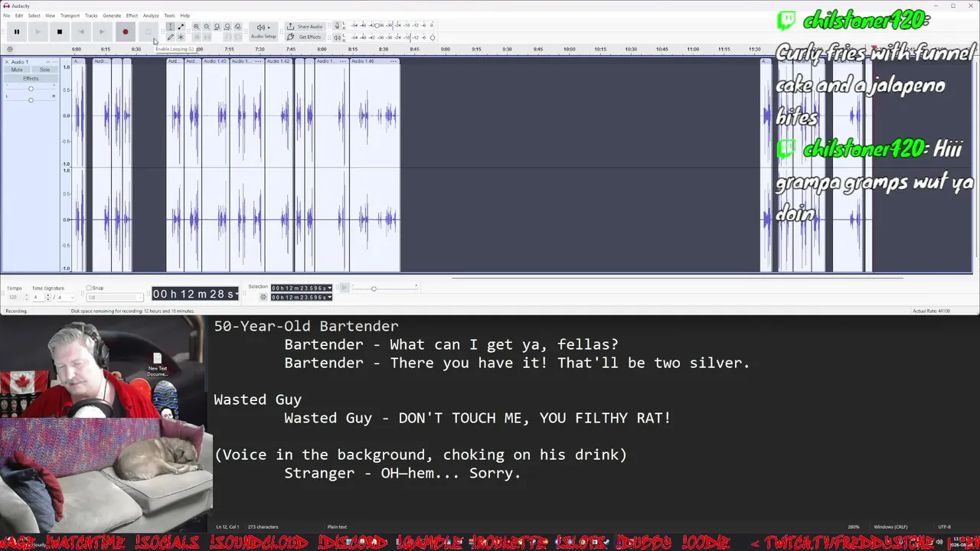Select the Multi-tool asterisk icon
Viewport: 980px width, 551px height.
181,37
